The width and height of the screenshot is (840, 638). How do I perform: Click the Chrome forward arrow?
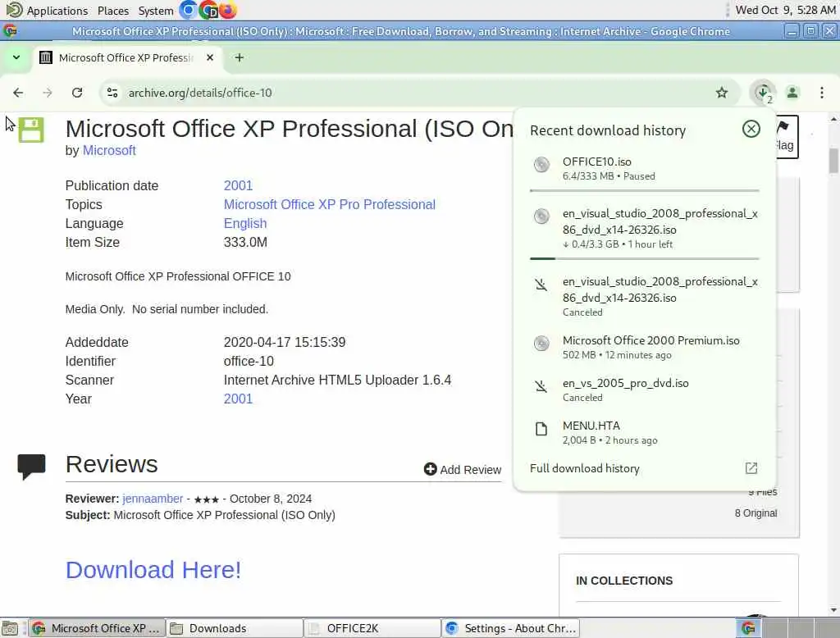[48, 93]
